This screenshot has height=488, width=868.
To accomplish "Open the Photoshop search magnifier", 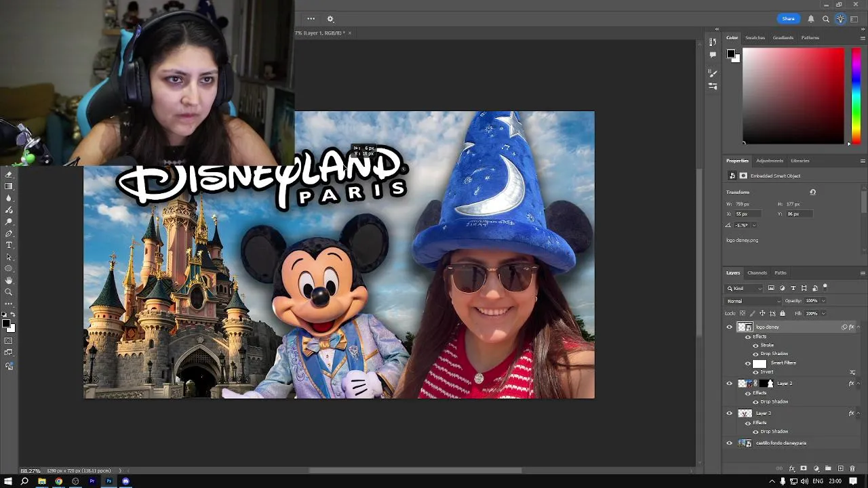I will (x=825, y=19).
